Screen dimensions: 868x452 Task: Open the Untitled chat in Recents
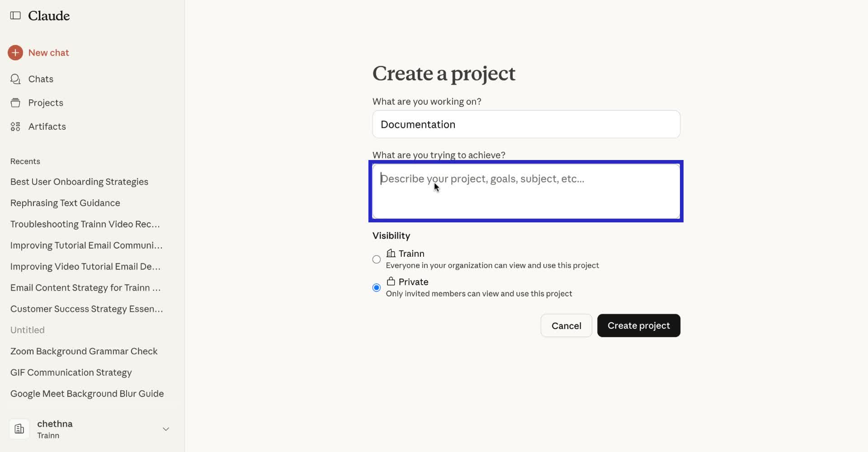(x=27, y=330)
